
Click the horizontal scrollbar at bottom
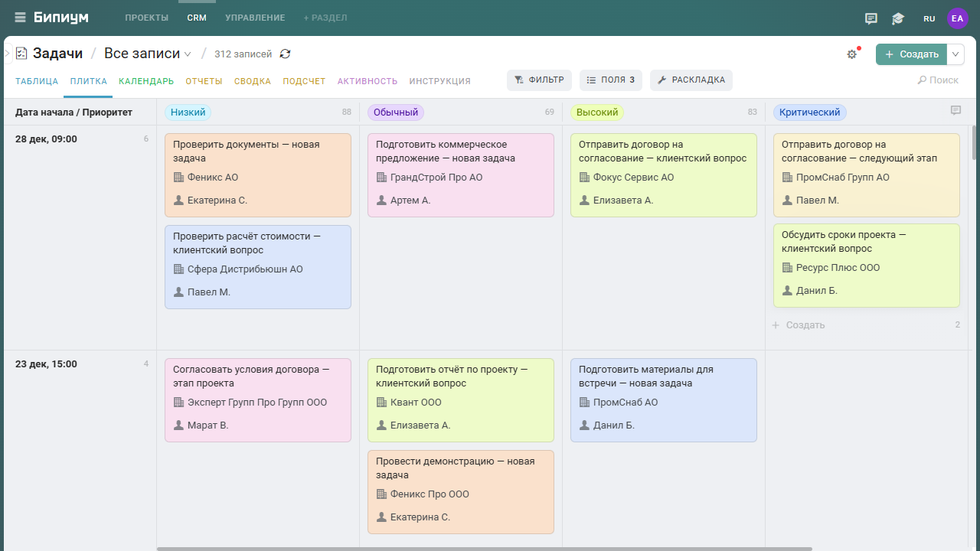[485, 549]
